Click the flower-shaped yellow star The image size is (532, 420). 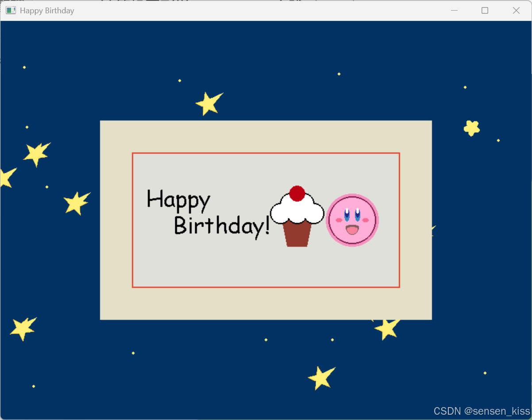coord(472,128)
